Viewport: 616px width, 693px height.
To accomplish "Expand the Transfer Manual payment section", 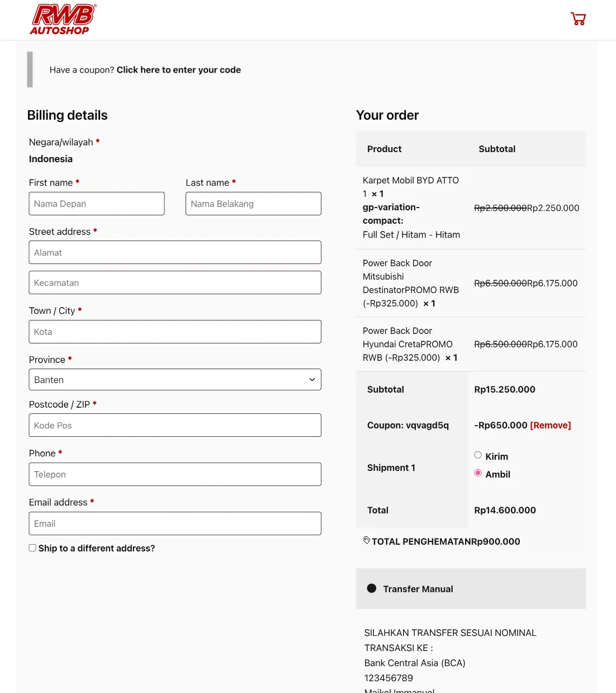I will pos(418,588).
